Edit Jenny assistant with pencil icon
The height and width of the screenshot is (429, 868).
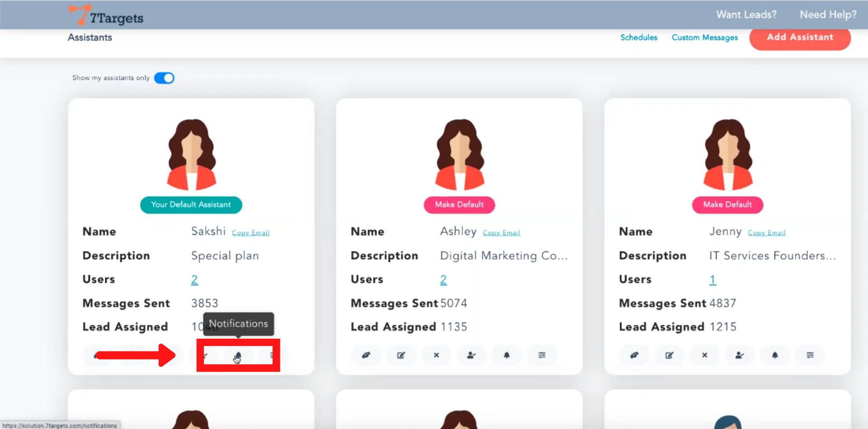coord(670,355)
